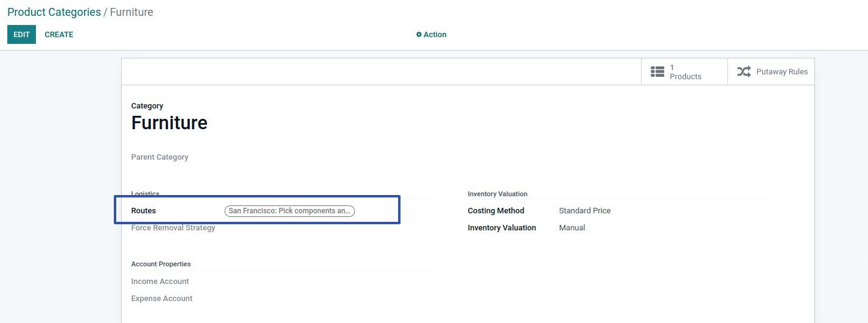Click the Force Removal Strategy label
868x323 pixels.
pyautogui.click(x=173, y=228)
